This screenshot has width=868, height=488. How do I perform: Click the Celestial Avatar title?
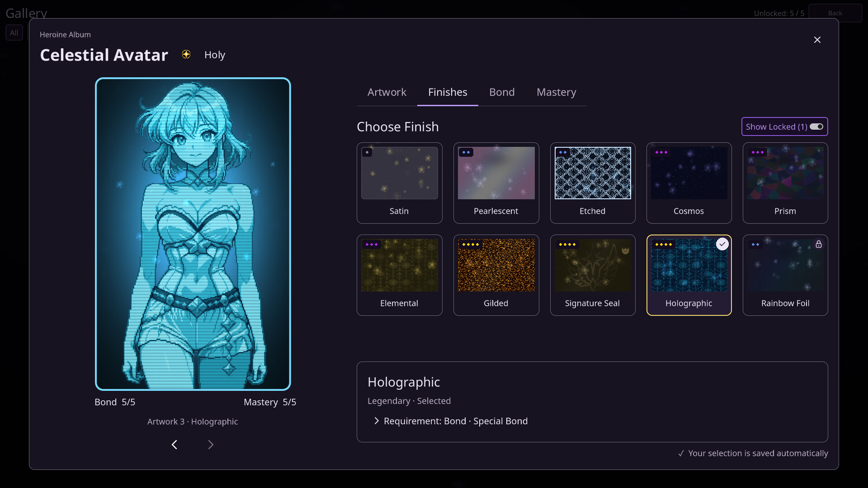[x=104, y=55]
